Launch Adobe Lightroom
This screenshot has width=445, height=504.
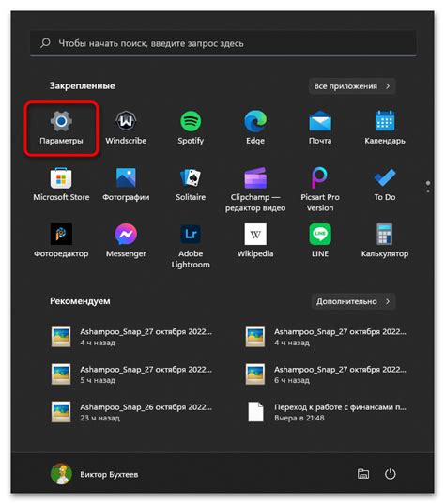click(191, 246)
